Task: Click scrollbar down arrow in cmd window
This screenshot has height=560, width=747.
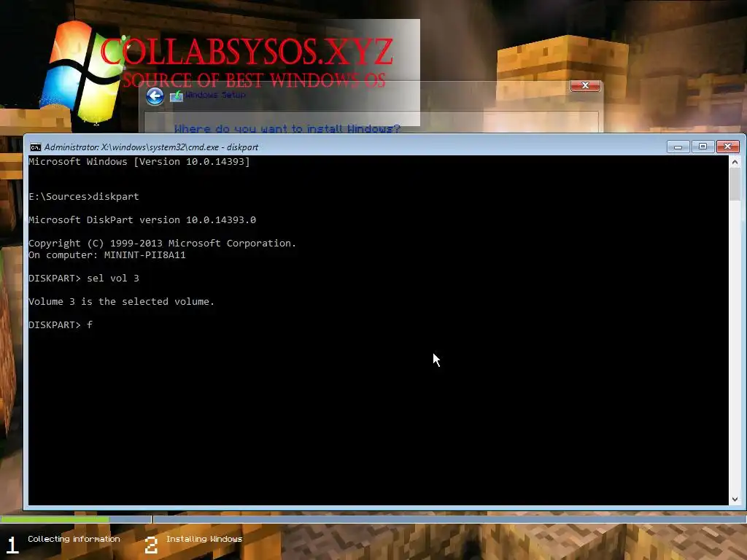Action: coord(735,499)
